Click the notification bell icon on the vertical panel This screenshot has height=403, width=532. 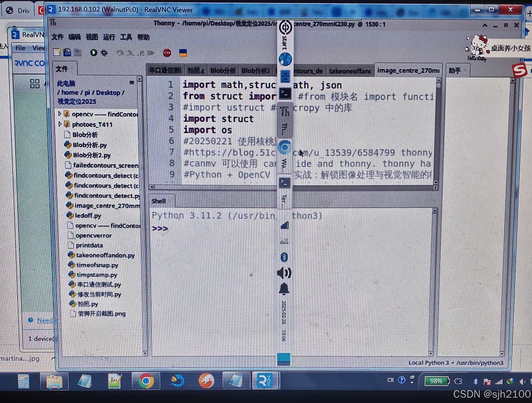pos(284,288)
